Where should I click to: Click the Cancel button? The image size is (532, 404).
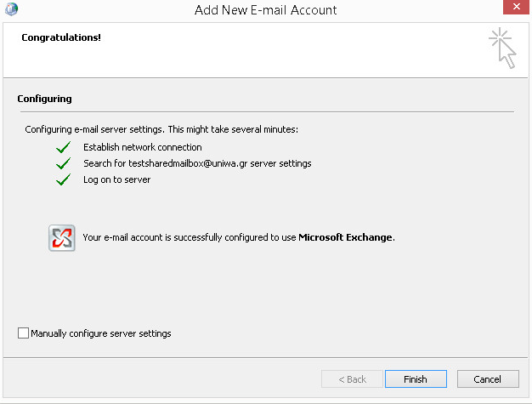(x=488, y=378)
